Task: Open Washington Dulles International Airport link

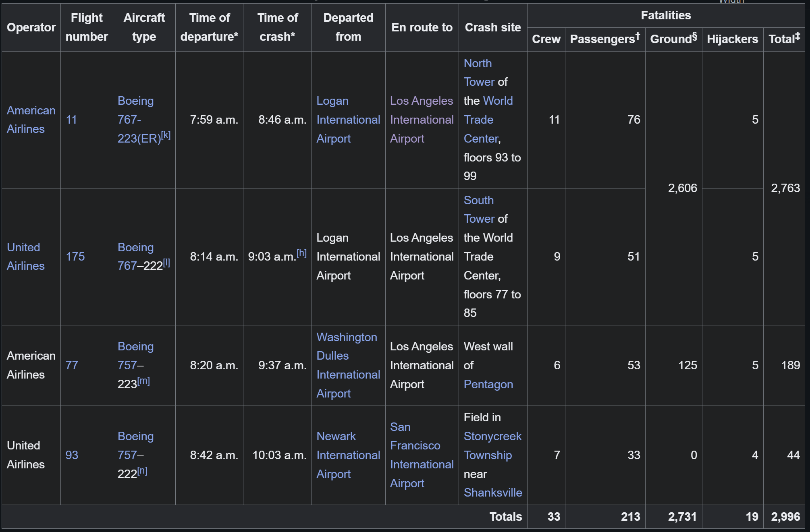Action: 348,365
